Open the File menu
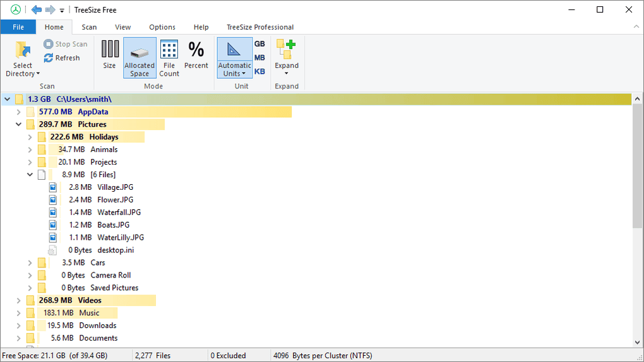 (x=18, y=27)
